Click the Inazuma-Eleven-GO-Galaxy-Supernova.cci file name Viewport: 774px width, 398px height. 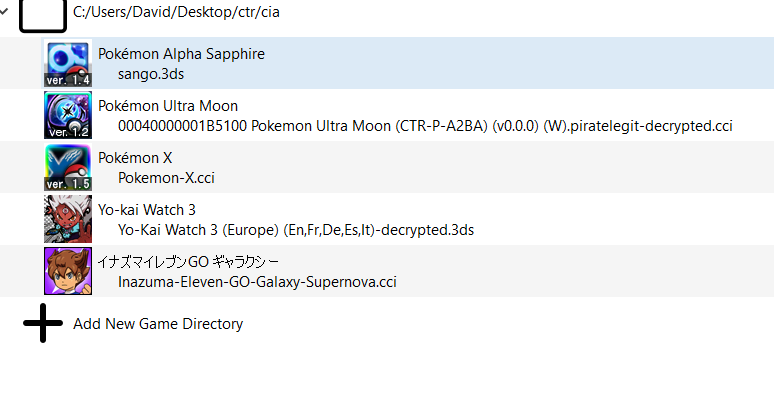click(257, 282)
